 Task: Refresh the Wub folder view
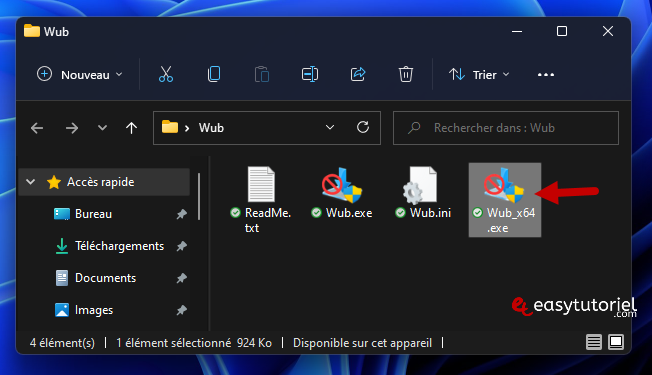point(363,127)
